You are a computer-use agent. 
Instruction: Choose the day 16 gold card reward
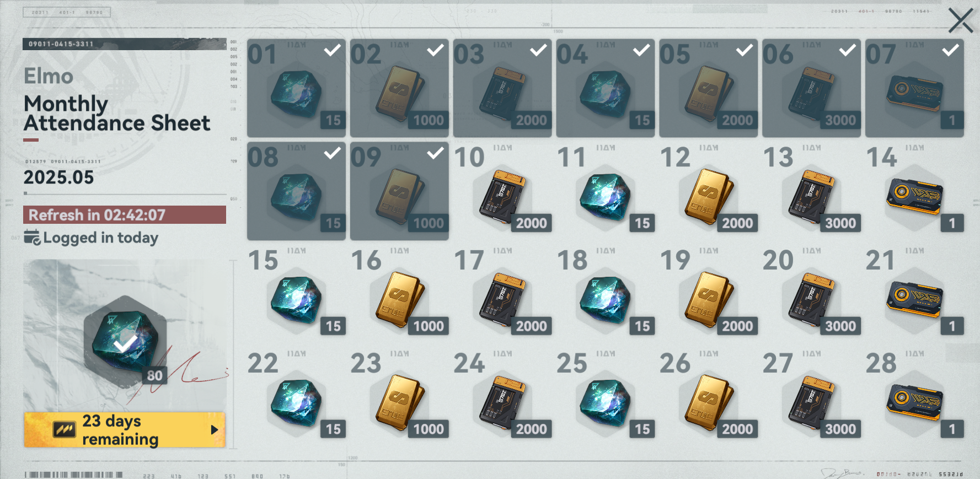coord(400,299)
